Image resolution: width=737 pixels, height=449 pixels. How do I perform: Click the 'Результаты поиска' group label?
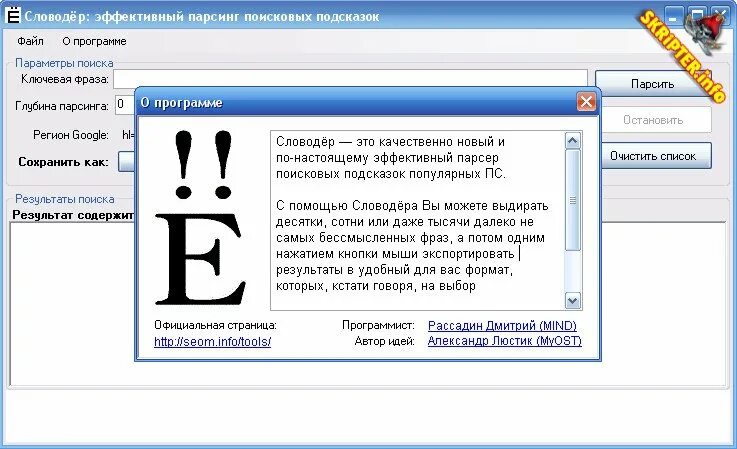tap(64, 199)
